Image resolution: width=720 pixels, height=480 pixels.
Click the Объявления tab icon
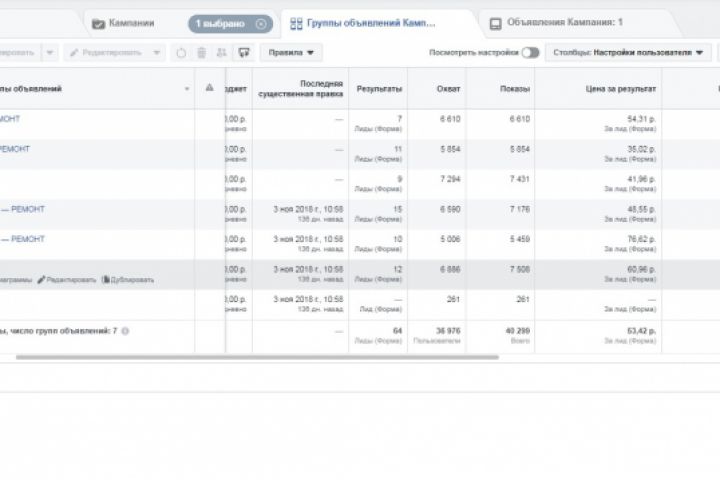(x=495, y=23)
